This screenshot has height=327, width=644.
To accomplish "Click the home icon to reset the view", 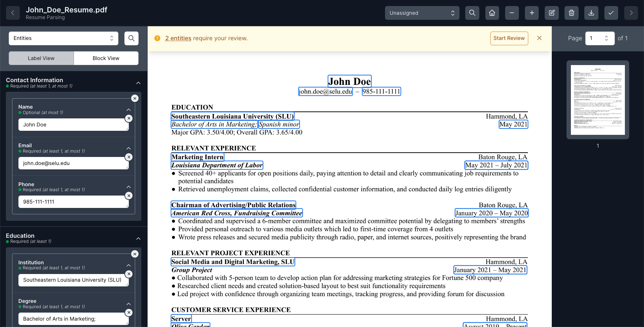I will [492, 13].
